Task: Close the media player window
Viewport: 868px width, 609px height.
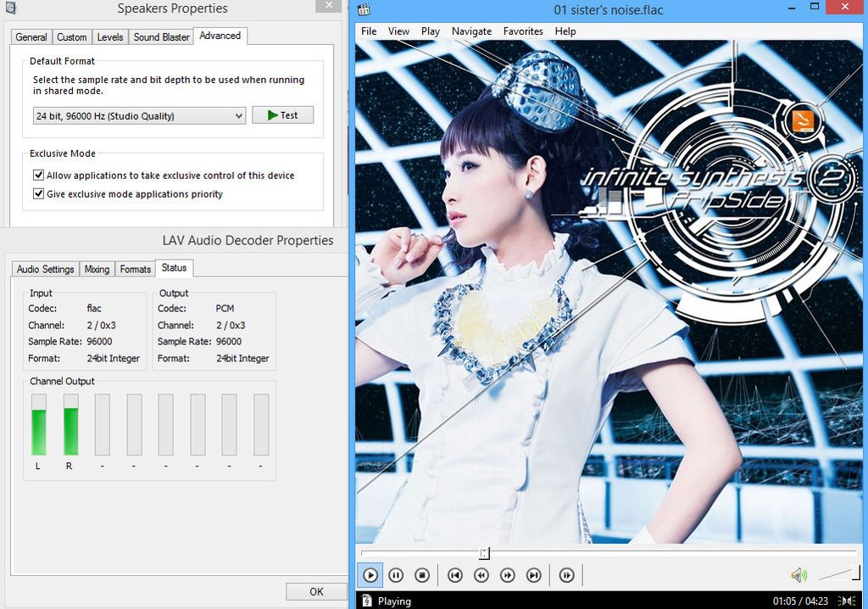Action: tap(845, 7)
